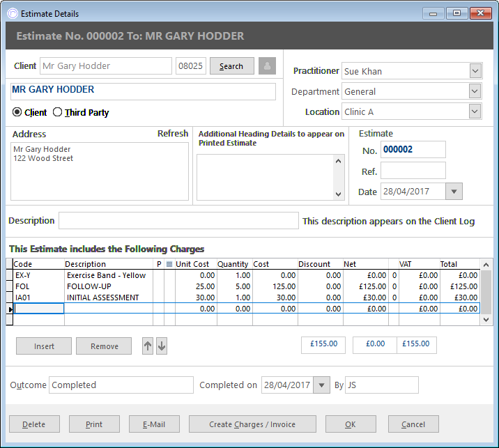The image size is (499, 448).
Task: Open the estimate Date picker dropdown
Action: (x=454, y=191)
